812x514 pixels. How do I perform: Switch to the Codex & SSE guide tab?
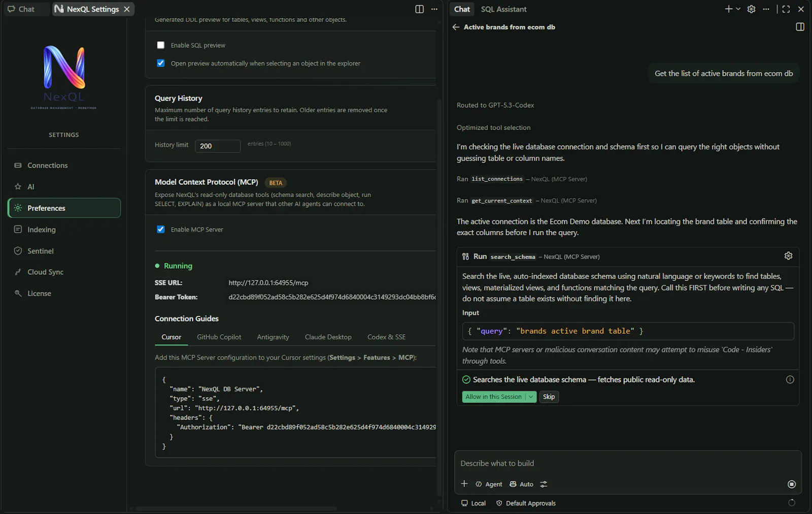[x=387, y=337]
